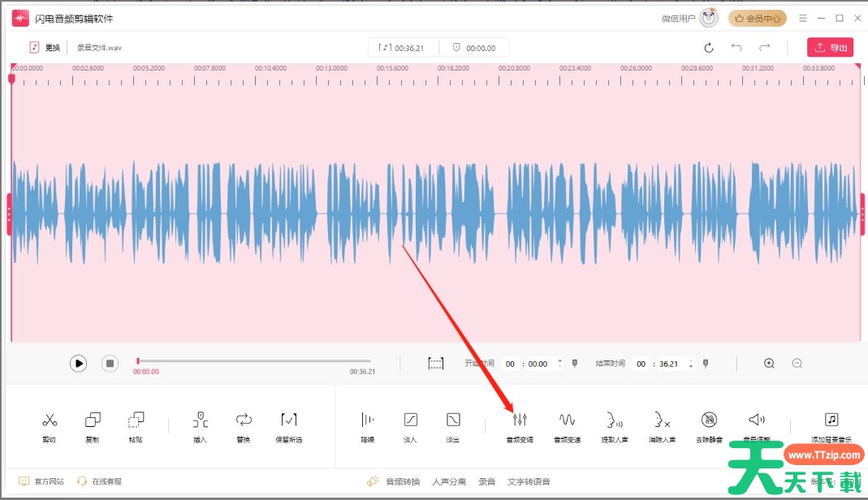Image resolution: width=868 pixels, height=500 pixels.
Task: Open the 官方网站 official website link
Action: [41, 481]
